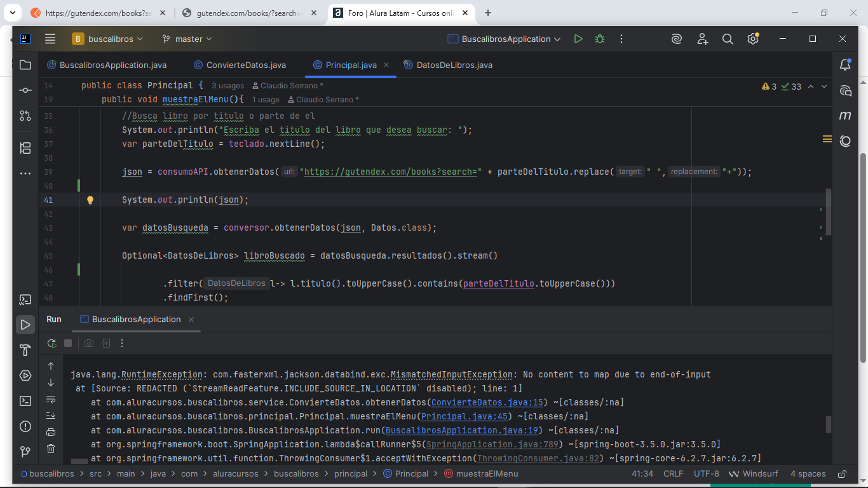Open the Project tool window folder icon
Viewport: 868px width, 488px height.
tap(25, 65)
